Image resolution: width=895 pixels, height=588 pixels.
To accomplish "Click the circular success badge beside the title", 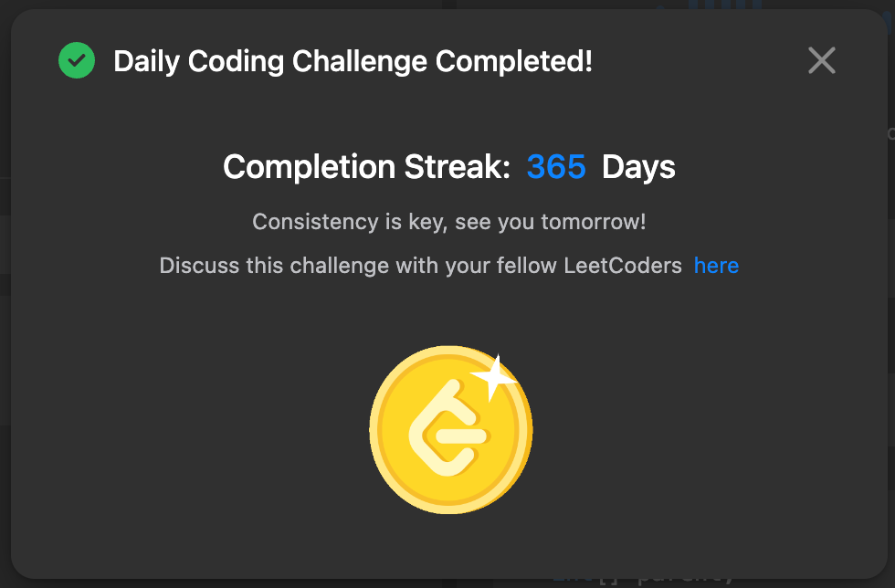I will pos(77,60).
